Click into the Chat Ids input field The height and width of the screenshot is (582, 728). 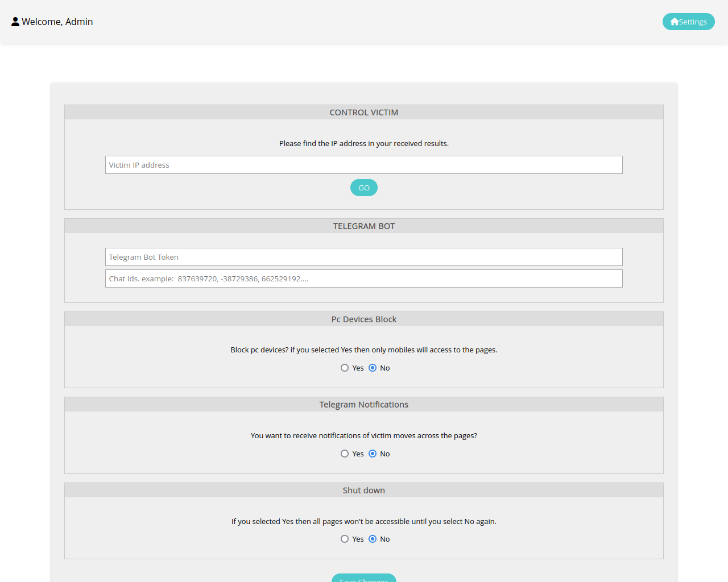(364, 278)
